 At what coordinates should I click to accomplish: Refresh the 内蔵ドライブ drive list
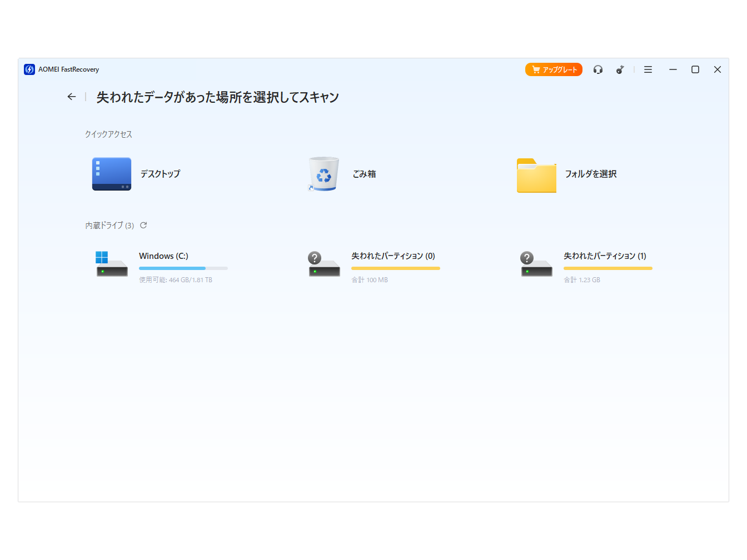143,225
